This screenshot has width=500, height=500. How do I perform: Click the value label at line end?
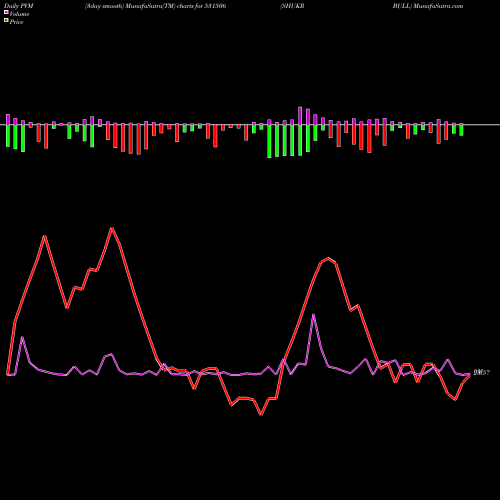482,372
